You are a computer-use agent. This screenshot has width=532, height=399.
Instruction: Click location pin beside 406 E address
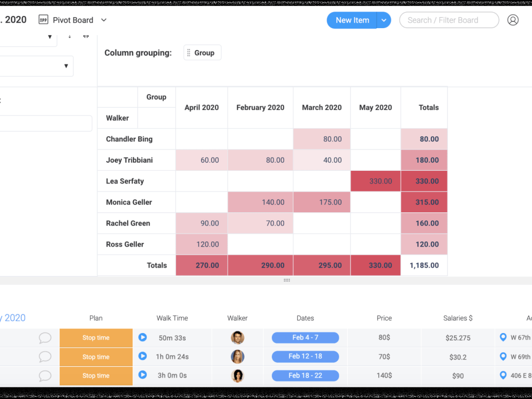point(503,375)
